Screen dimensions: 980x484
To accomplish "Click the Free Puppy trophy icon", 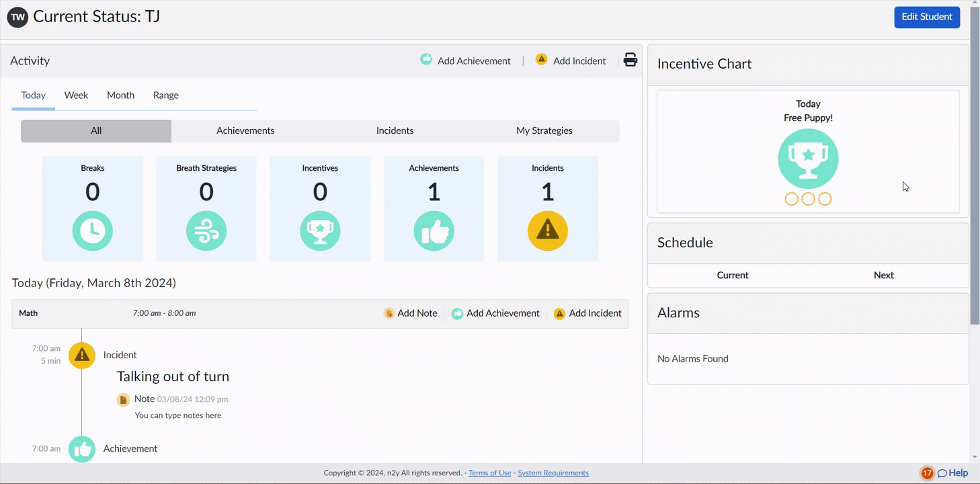I will click(x=808, y=159).
